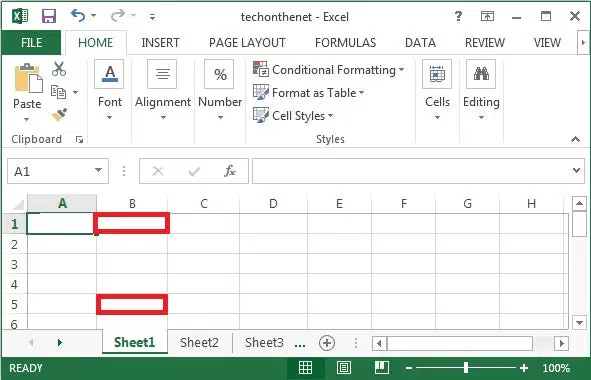591x380 pixels.
Task: Switch to the Sheet1 tab
Action: [135, 342]
